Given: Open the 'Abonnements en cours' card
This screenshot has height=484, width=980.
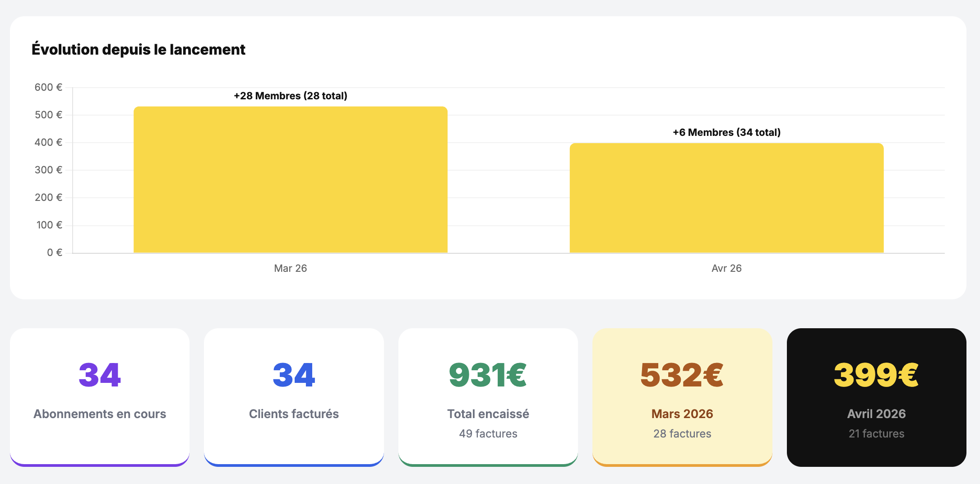Looking at the screenshot, I should pyautogui.click(x=100, y=397).
